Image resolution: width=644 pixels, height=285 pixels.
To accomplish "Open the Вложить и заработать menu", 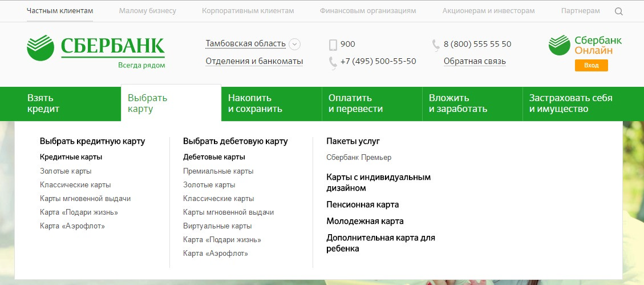I will point(472,103).
